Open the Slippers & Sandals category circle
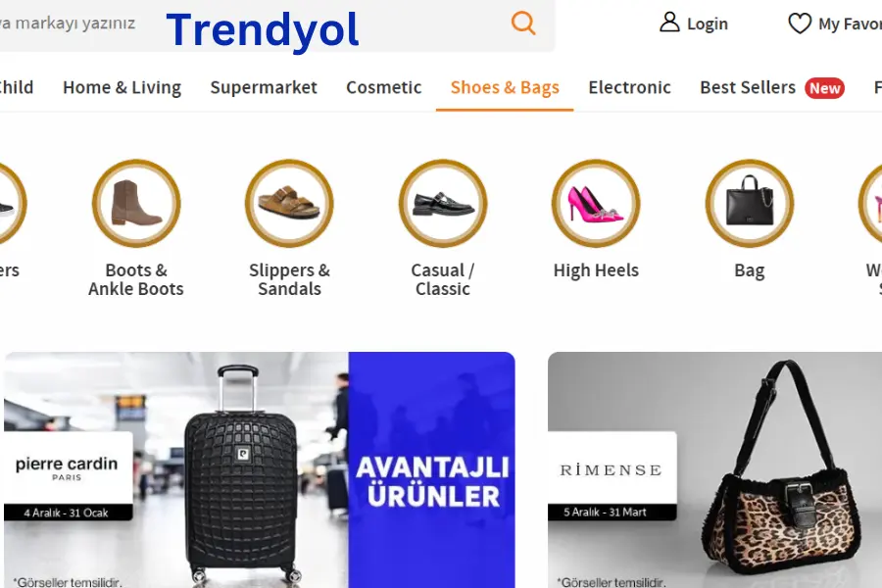882x588 pixels. (x=289, y=204)
